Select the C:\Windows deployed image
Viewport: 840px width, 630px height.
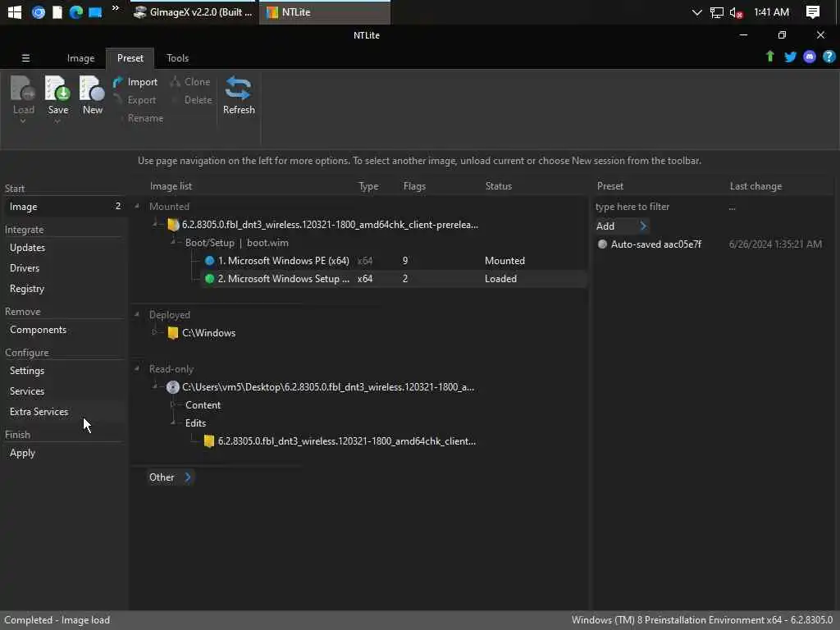point(202,333)
